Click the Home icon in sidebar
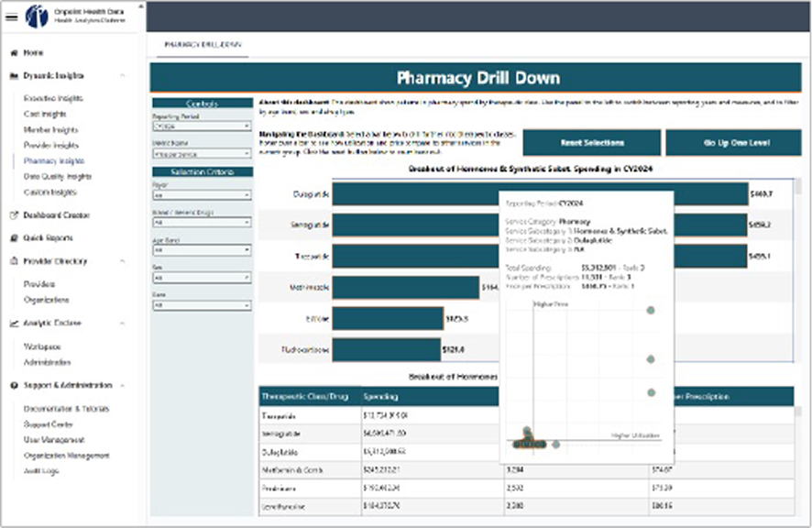Image resolution: width=812 pixels, height=528 pixels. (x=14, y=53)
